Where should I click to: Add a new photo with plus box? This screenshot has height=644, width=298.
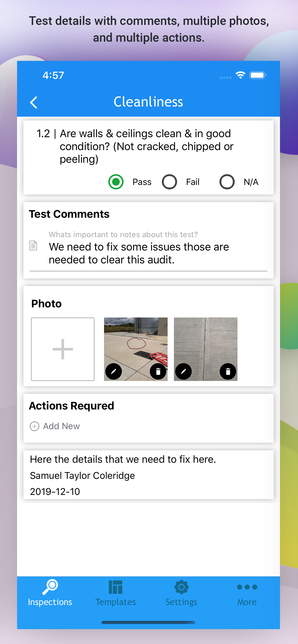[x=63, y=349]
